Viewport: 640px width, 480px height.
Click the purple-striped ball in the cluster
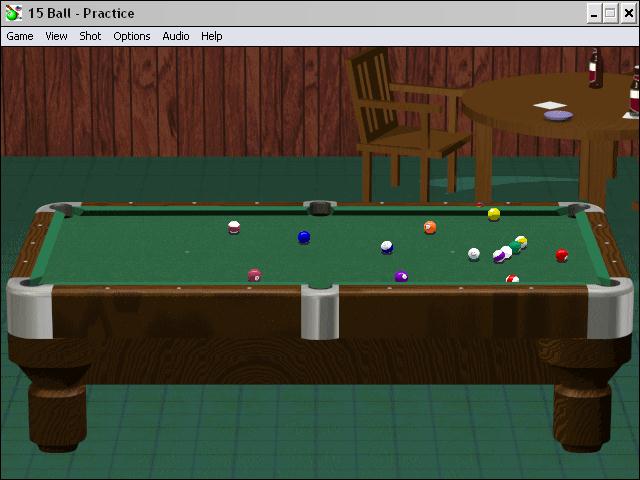click(498, 256)
